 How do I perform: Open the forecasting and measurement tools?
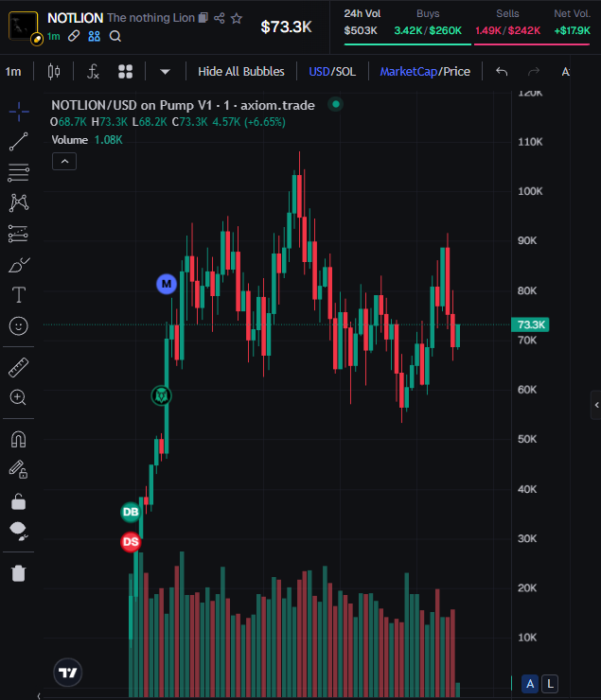(18, 234)
